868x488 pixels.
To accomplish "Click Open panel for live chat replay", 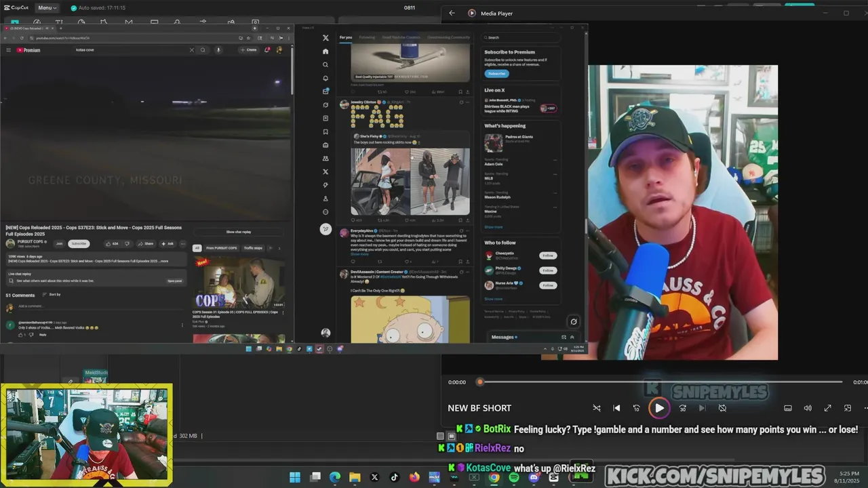I will [x=174, y=281].
